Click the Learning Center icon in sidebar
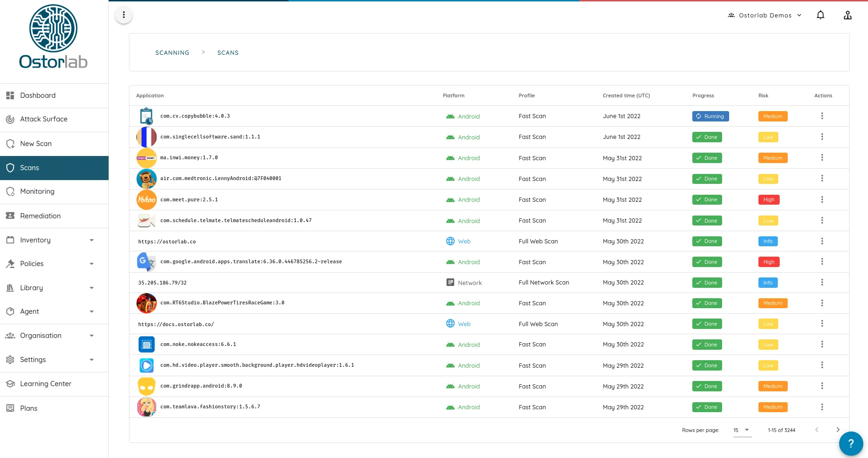The width and height of the screenshot is (868, 458). click(x=10, y=384)
